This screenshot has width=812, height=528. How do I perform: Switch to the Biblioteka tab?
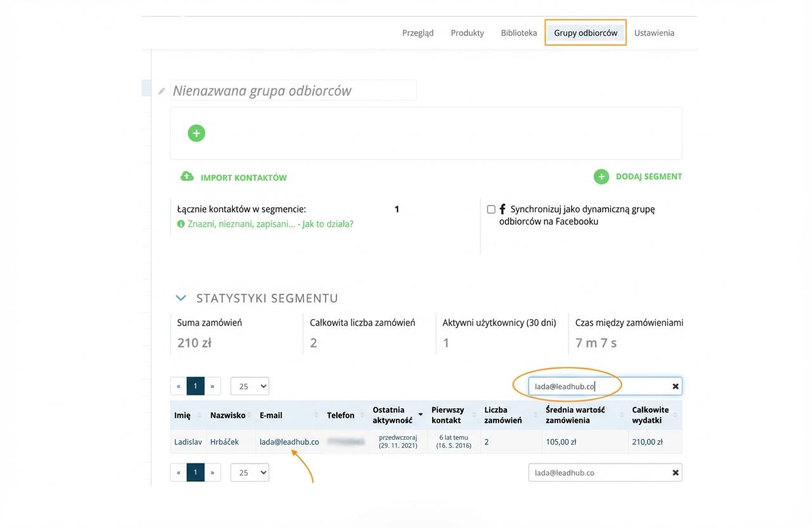point(519,33)
